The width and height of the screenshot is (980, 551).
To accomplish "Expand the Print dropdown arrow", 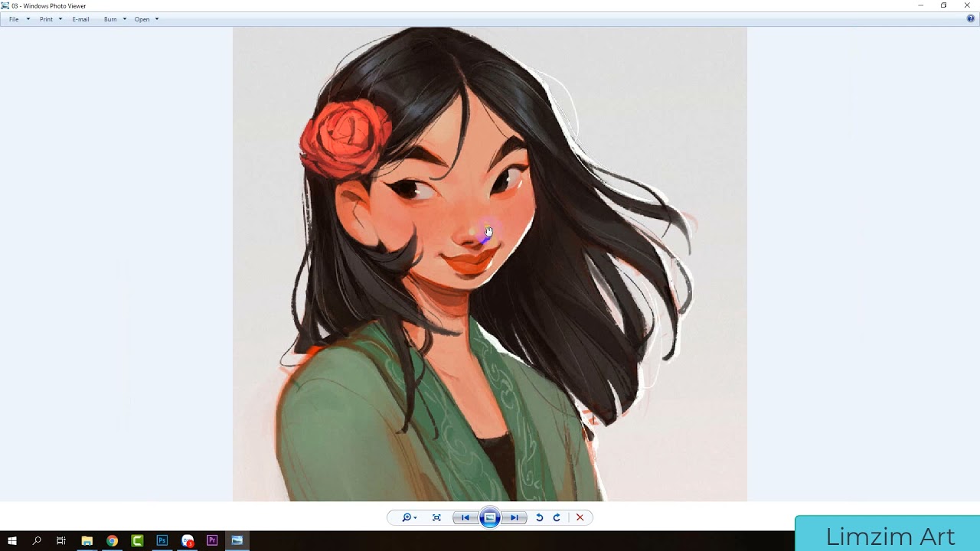I will click(x=60, y=19).
